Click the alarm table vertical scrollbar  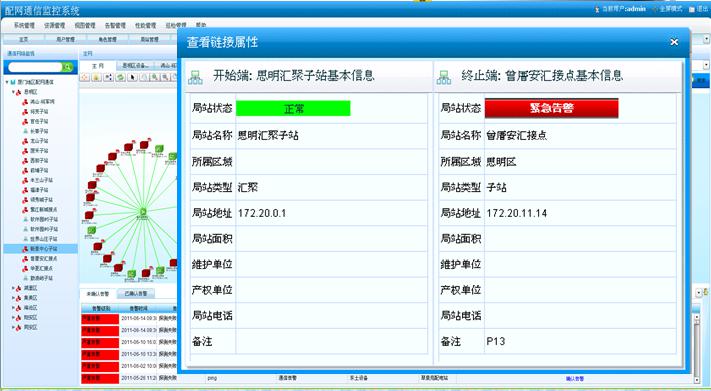click(698, 347)
